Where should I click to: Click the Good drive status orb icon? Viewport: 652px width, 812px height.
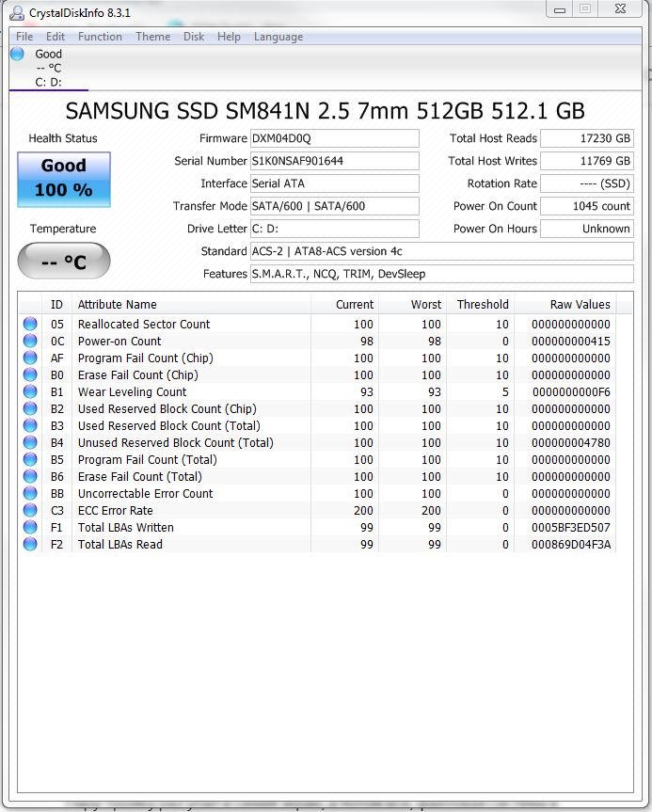pos(17,55)
